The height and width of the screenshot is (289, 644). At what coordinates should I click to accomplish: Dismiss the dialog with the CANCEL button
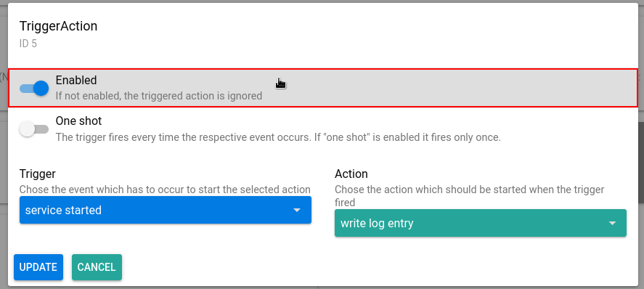click(x=97, y=267)
